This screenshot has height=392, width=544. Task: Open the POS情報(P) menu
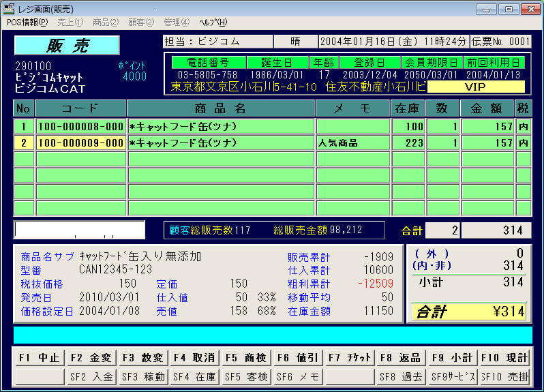click(x=27, y=22)
